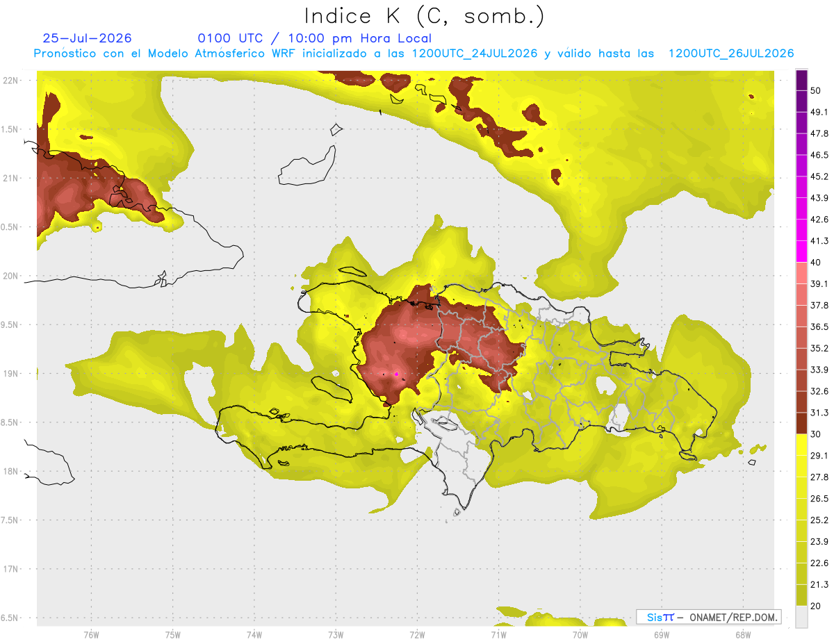This screenshot has height=644, width=834.
Task: Click the '37.8' value on the color scale
Action: 819,305
